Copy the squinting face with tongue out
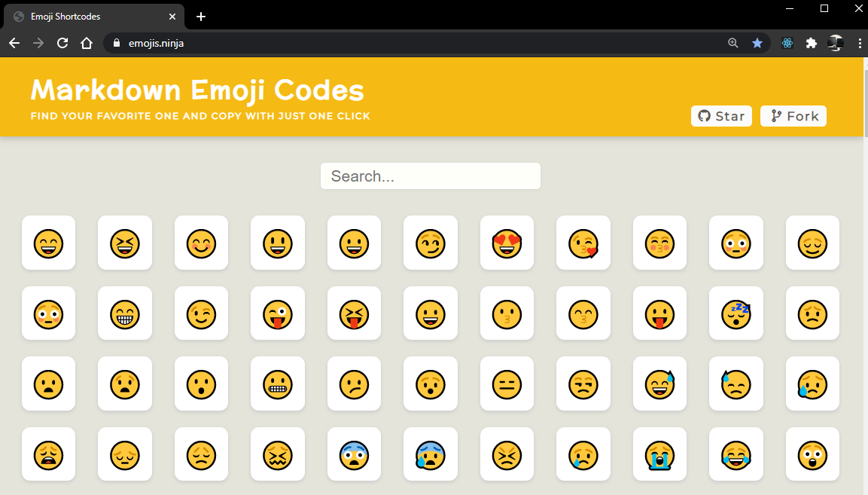Image resolution: width=868 pixels, height=495 pixels. [354, 313]
